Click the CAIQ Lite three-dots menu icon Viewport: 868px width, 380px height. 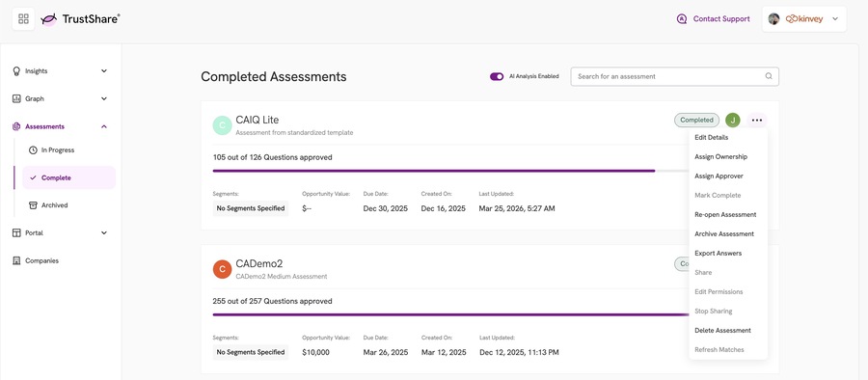[757, 121]
